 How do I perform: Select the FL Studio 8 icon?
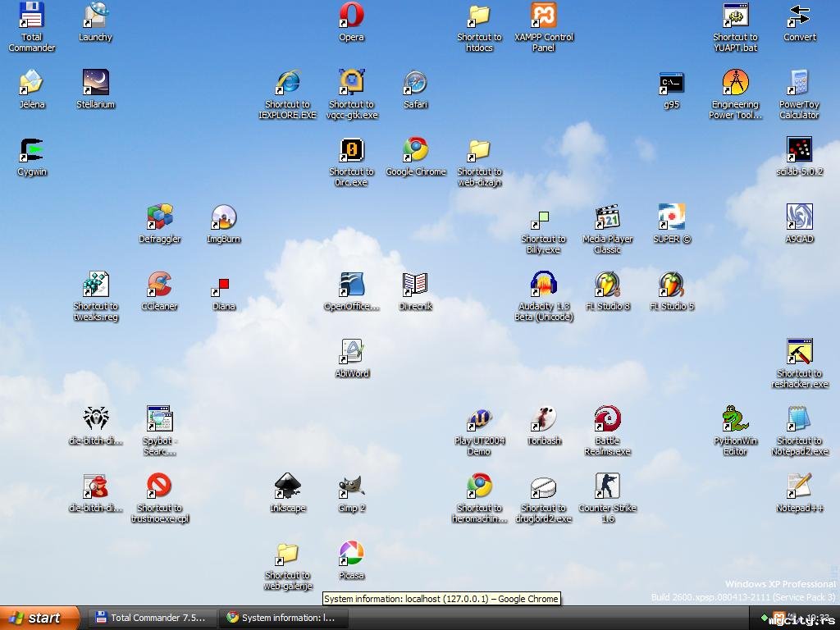coord(607,285)
